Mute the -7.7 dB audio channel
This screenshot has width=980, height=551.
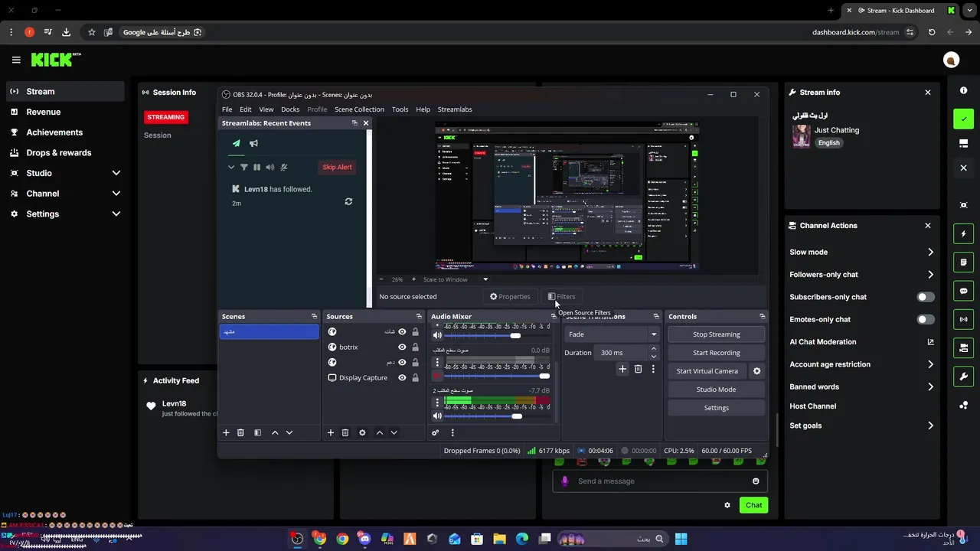(x=437, y=416)
